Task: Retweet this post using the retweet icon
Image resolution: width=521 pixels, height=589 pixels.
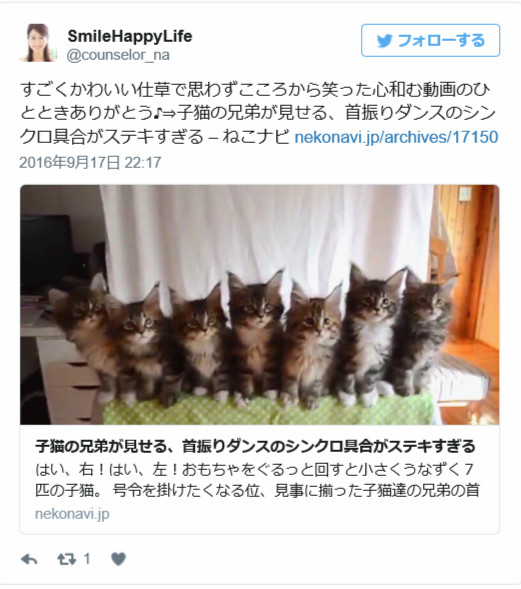Action: (66, 560)
